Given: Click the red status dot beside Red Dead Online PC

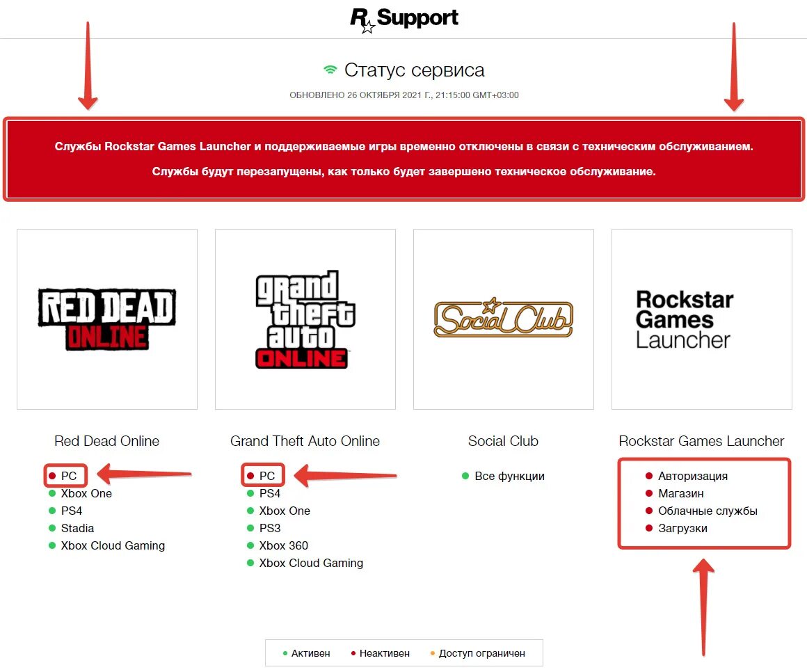Looking at the screenshot, I should pyautogui.click(x=52, y=476).
